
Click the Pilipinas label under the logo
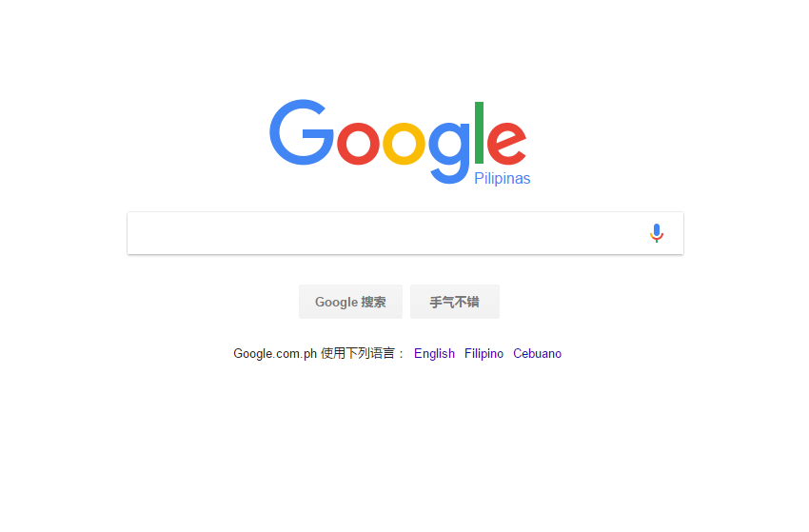[502, 179]
